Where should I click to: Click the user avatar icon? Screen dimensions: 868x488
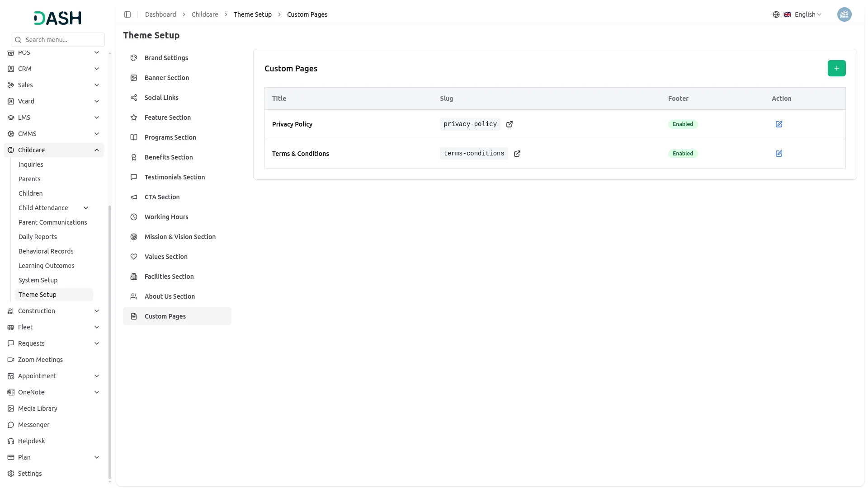pos(844,14)
